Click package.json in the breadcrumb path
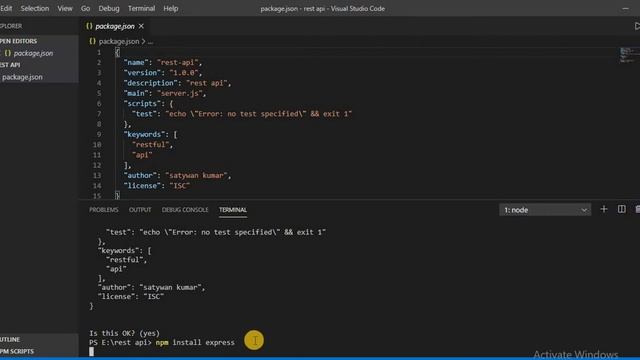This screenshot has height=360, width=640. coord(119,41)
